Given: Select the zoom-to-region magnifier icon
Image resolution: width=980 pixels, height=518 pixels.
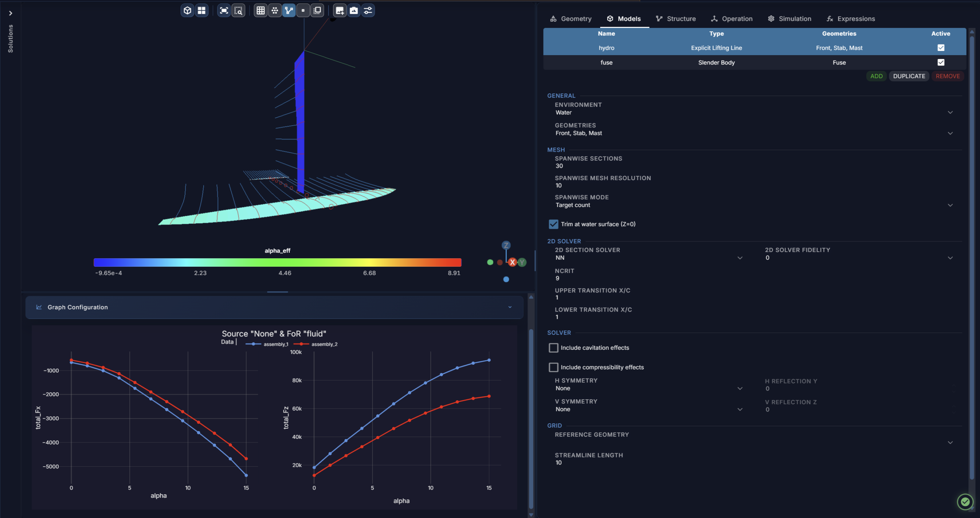Looking at the screenshot, I should [238, 10].
